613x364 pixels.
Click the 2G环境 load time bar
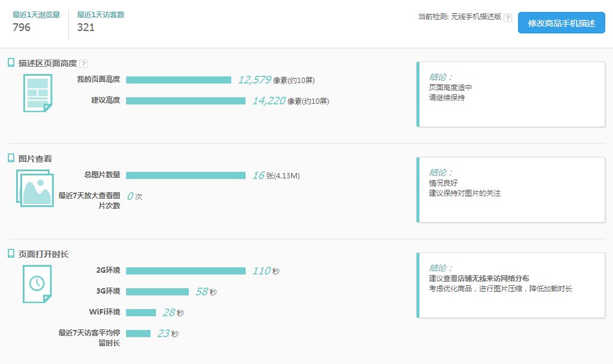tap(185, 271)
